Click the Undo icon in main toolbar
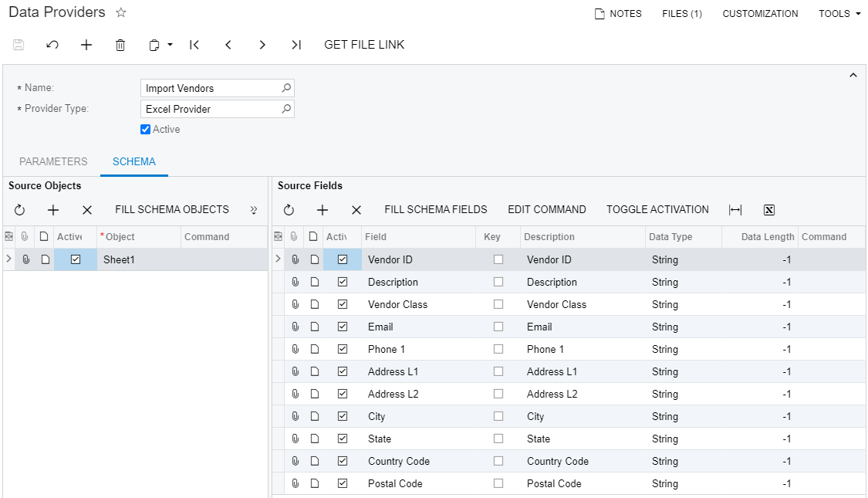The width and height of the screenshot is (868, 498). 52,45
